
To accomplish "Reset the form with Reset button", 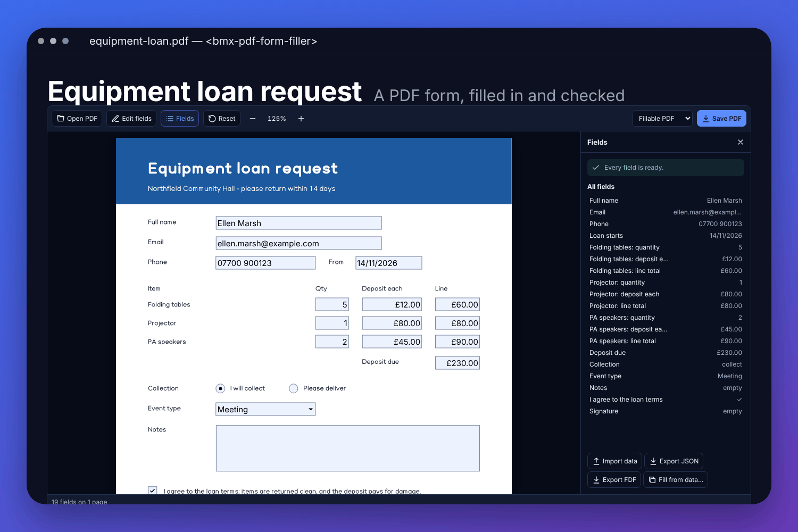I will (x=222, y=119).
